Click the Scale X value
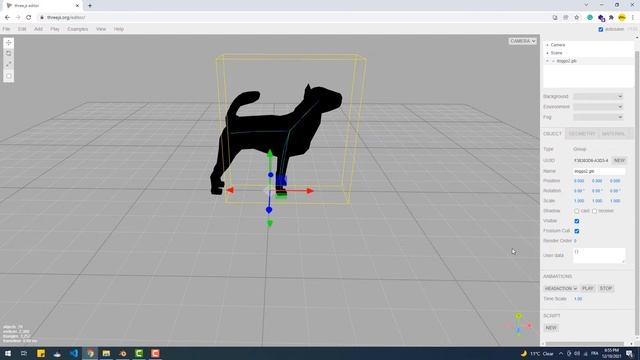The width and height of the screenshot is (640, 360). point(579,201)
